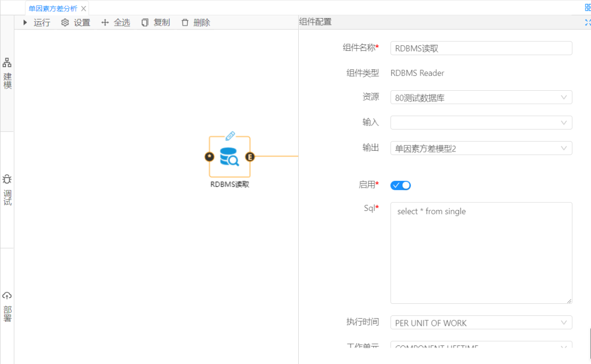
Task: Click the left input port on node
Action: [x=209, y=157]
